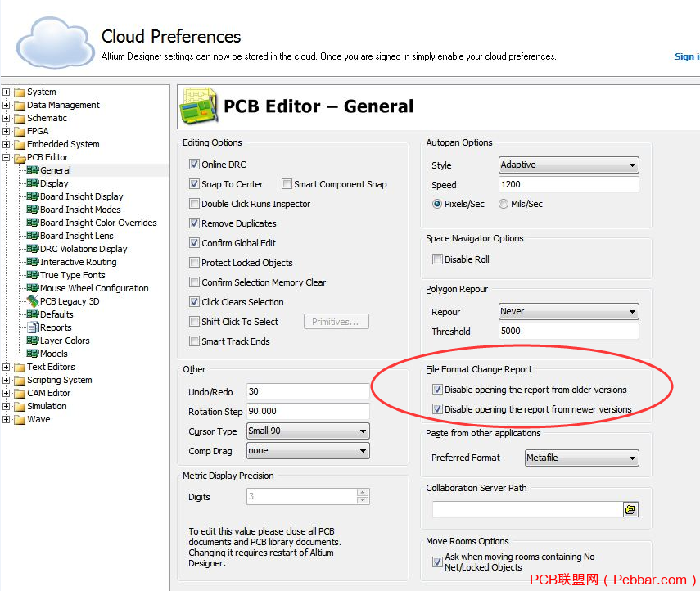Click the Board Insight Color Overrides icon
700x591 pixels.
click(x=33, y=223)
